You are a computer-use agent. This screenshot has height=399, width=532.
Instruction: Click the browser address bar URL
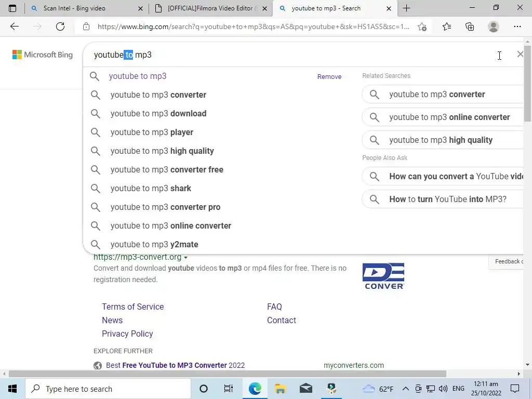(x=253, y=26)
